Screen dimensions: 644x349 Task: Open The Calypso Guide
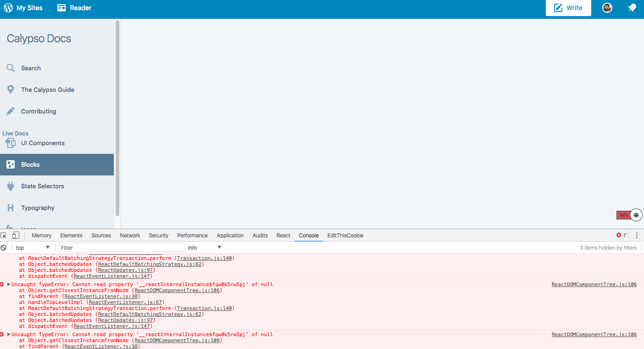click(57, 90)
